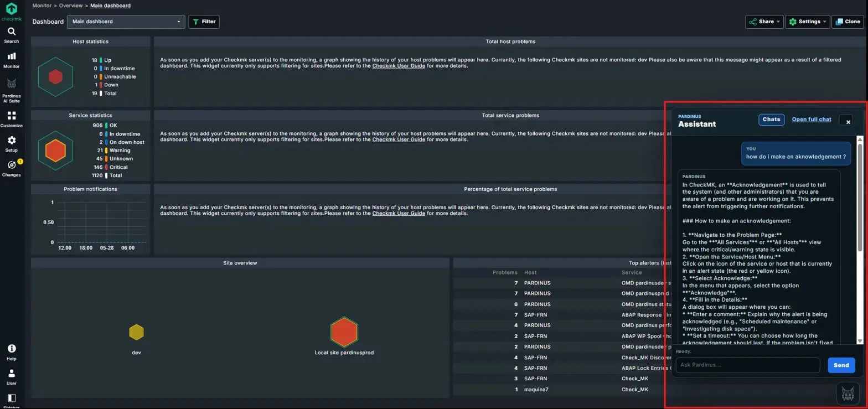Click the Checkmk logo icon
The image size is (868, 409).
tap(12, 9)
